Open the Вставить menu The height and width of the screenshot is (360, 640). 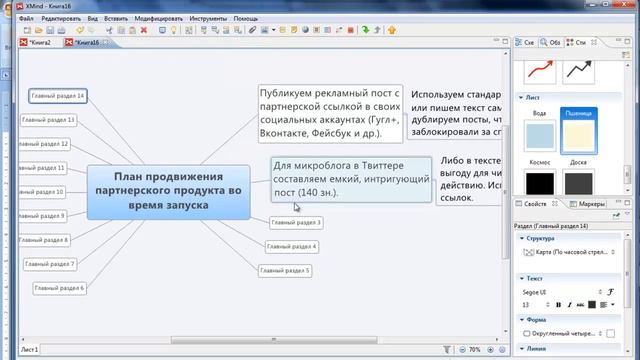click(116, 19)
